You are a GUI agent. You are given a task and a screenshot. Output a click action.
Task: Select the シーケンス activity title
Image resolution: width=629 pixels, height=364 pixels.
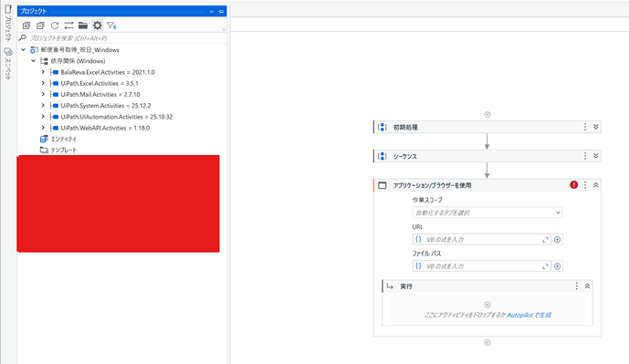(x=405, y=156)
